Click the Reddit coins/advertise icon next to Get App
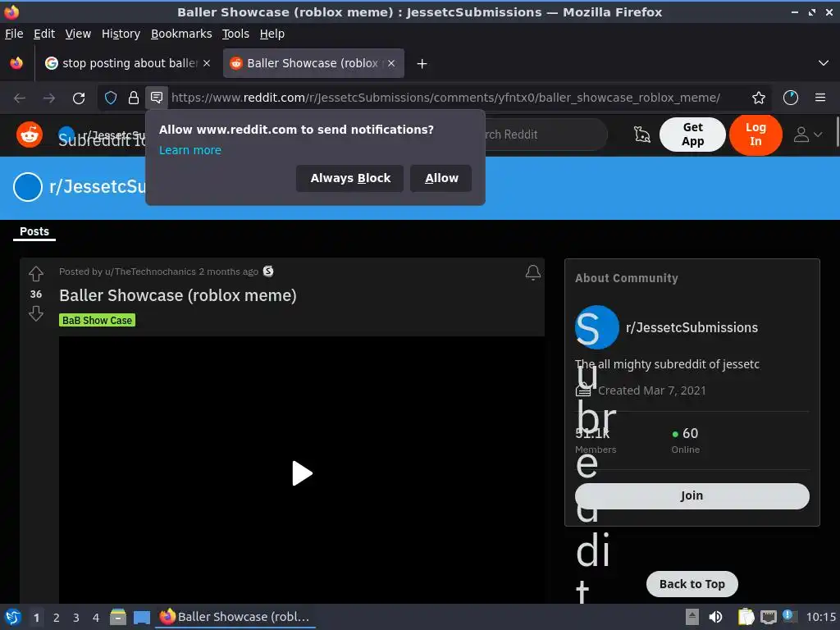 (641, 135)
